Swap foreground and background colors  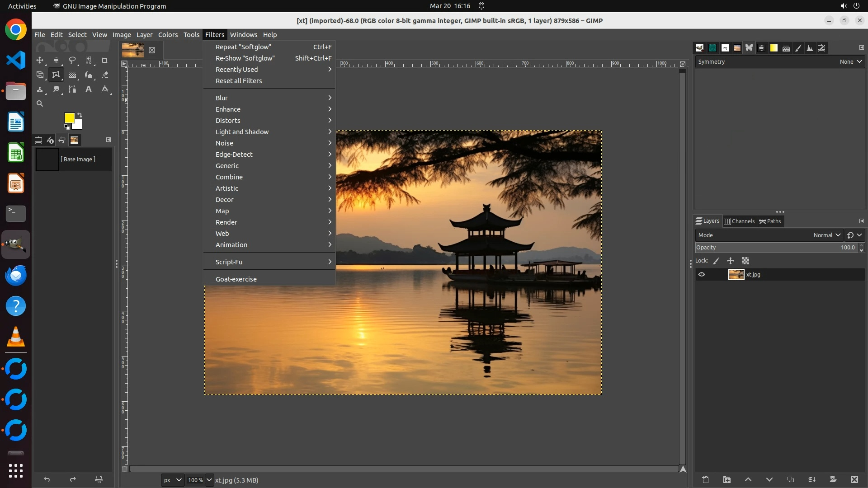(80, 115)
